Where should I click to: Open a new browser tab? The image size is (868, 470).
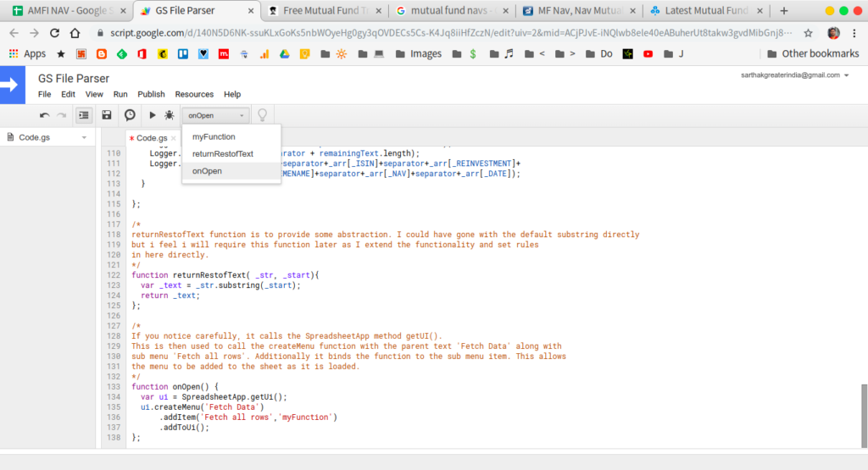tap(784, 10)
